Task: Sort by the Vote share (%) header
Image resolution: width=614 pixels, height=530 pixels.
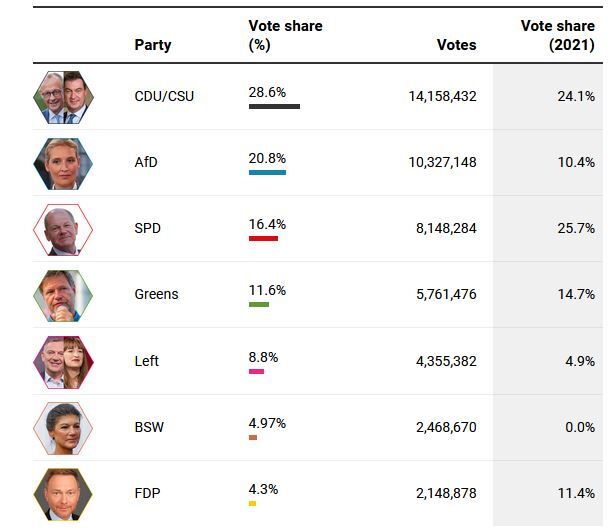Action: click(285, 35)
